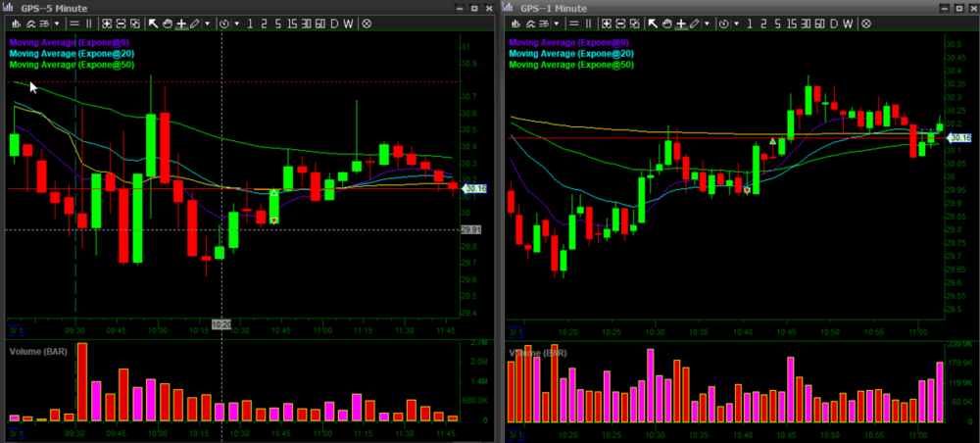Viewport: 980px width, 443px height.
Task: Click the horizontal lines icon in 5 Minute chart
Action: [73, 22]
